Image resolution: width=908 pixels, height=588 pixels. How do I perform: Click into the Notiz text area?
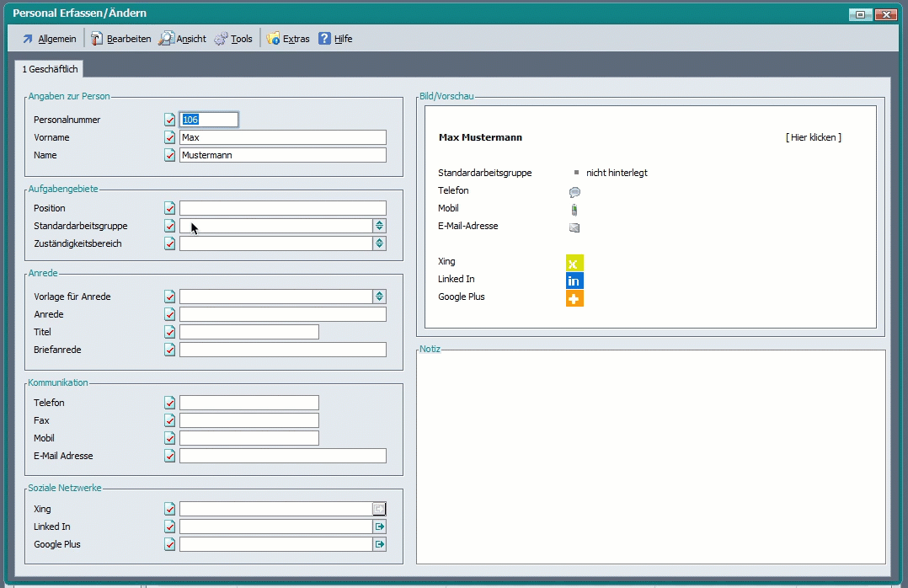pyautogui.click(x=650, y=455)
